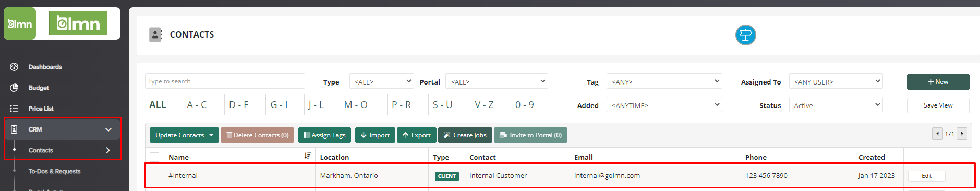Open Price List in the sidebar
Screen dimensions: 980x191
41,109
